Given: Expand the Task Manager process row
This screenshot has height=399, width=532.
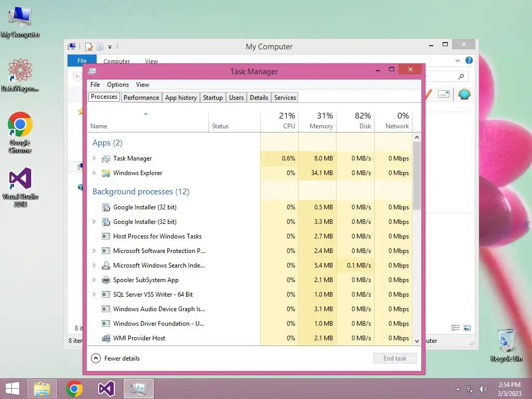Looking at the screenshot, I should [x=95, y=158].
